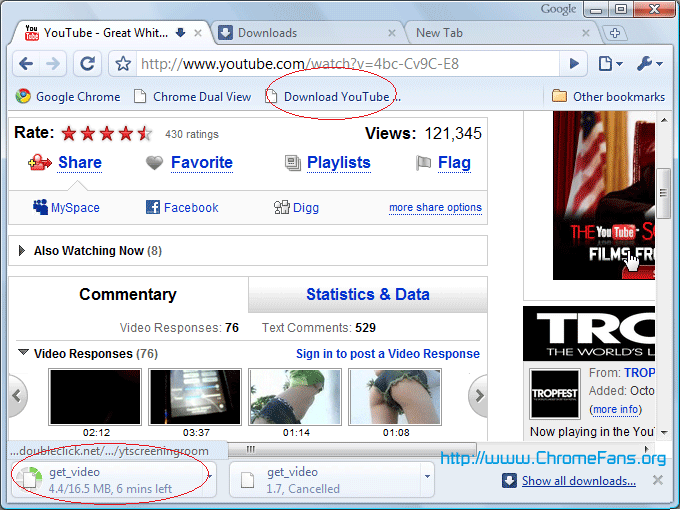Click the TROPFEST channel thumbnail
The width and height of the screenshot is (680, 510).
555,394
